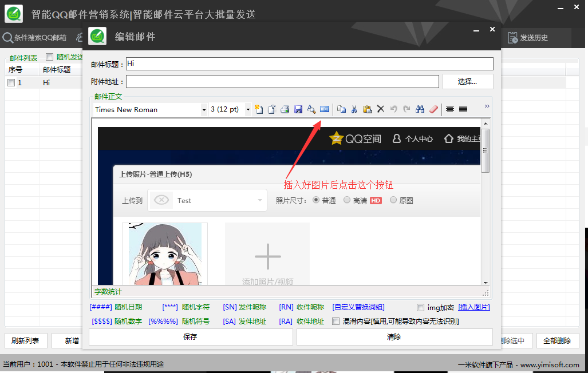
Task: Insert [****] 随机字符 placeholder
Action: (186, 307)
